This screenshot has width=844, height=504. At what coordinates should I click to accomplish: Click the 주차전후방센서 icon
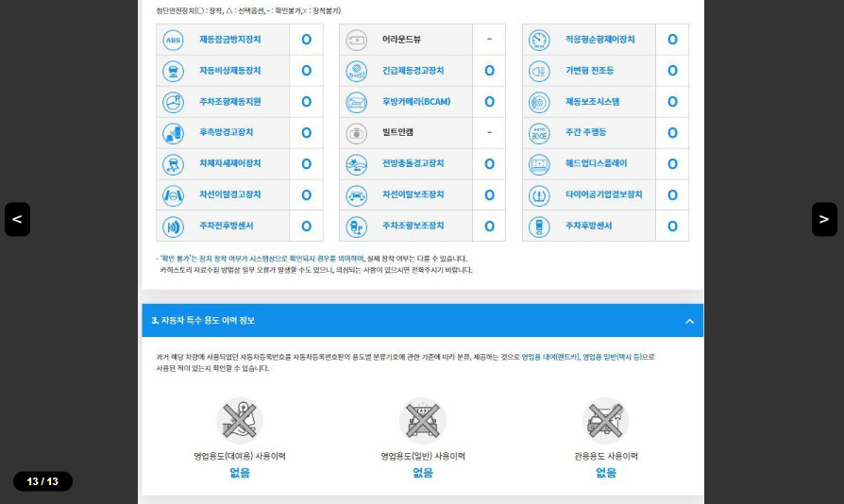click(x=174, y=227)
